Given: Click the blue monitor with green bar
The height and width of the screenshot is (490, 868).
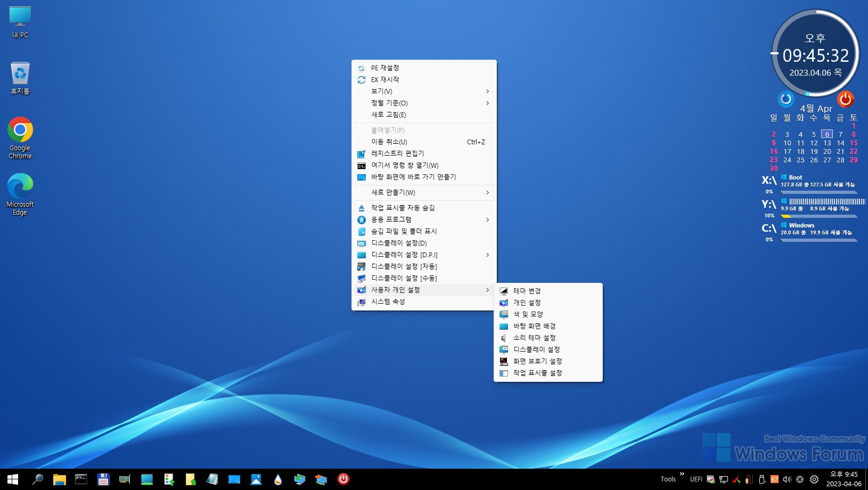Looking at the screenshot, I should point(146,479).
